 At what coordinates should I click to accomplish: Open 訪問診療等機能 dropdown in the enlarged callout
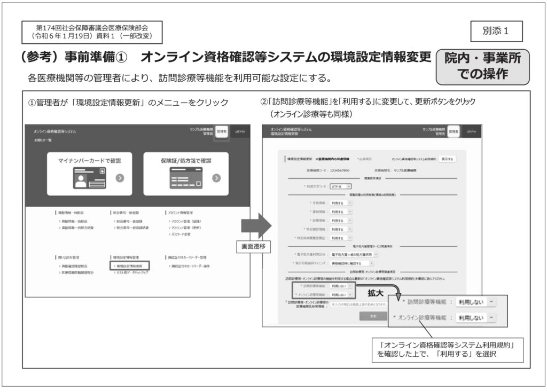pos(475,302)
